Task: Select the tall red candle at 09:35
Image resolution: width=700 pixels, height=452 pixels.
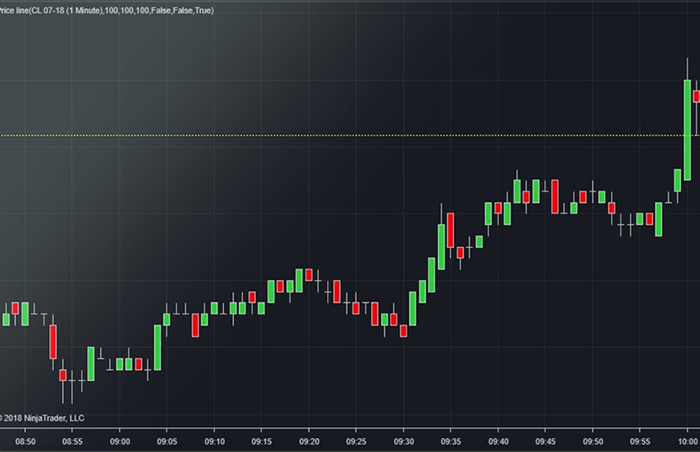Action: pyautogui.click(x=450, y=230)
